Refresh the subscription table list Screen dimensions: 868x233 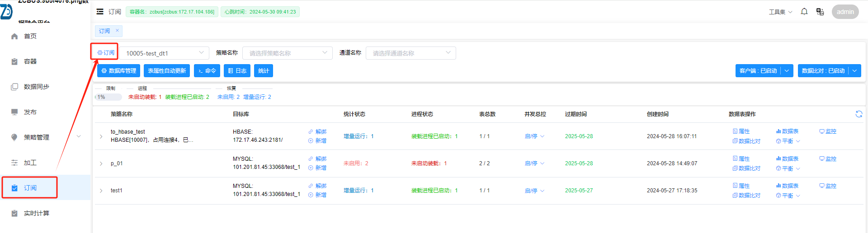click(859, 114)
